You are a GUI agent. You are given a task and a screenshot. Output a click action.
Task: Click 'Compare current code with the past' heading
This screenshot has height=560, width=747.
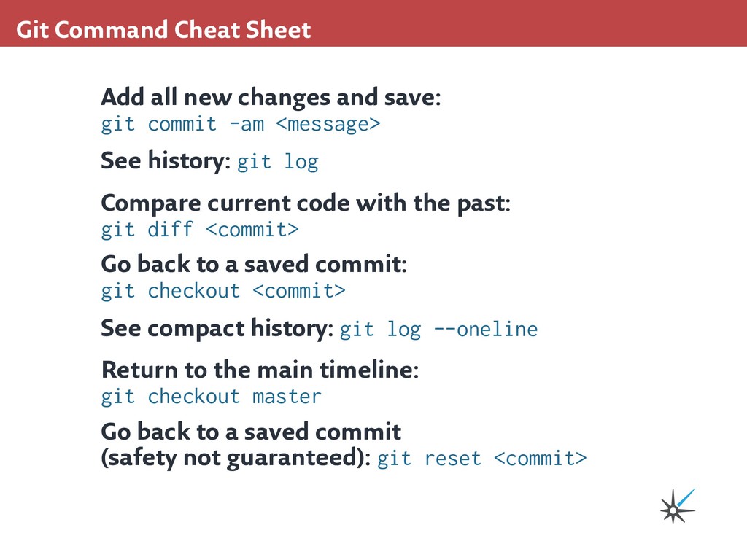(x=305, y=203)
